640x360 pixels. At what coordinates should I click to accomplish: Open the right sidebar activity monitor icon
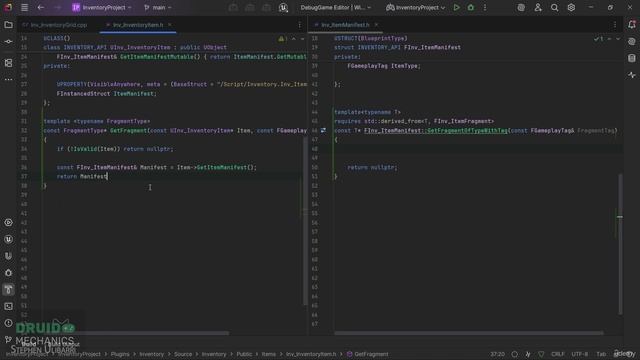pyautogui.click(x=632, y=75)
